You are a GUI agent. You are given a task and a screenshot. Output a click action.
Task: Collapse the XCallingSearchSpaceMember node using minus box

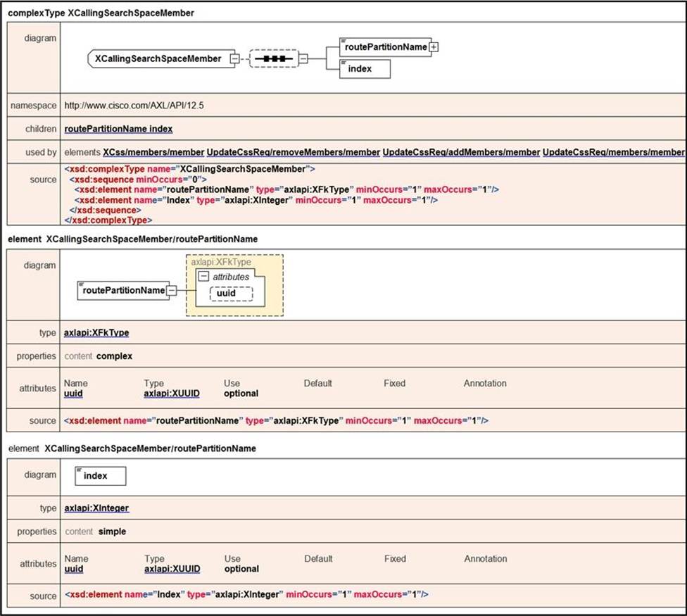235,59
